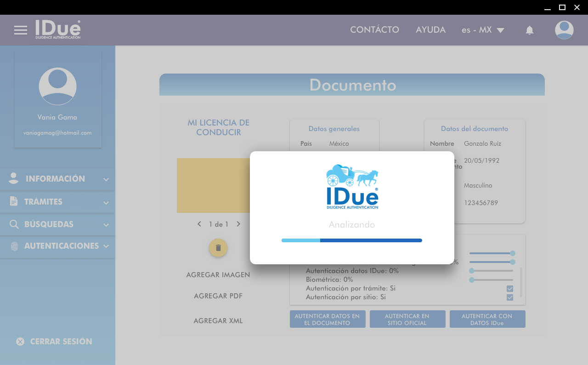Click the fingerprint Autenticaciones icon

click(x=14, y=246)
